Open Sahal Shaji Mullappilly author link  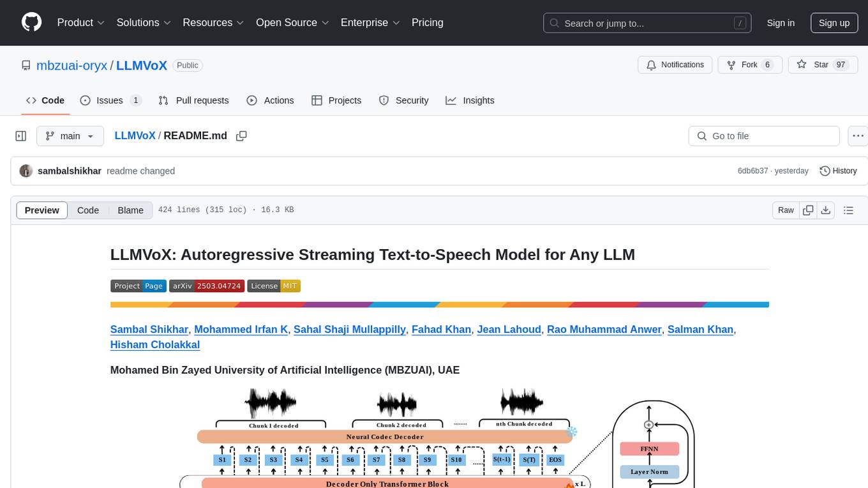(350, 329)
